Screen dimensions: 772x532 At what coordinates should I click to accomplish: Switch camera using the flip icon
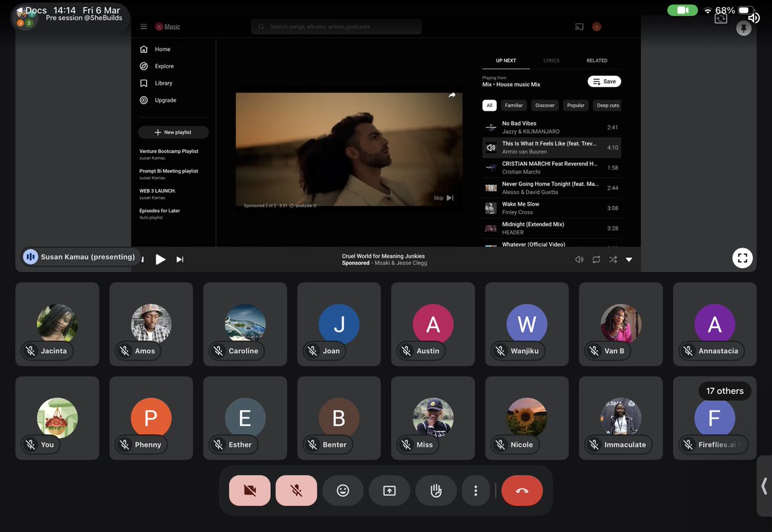point(721,18)
